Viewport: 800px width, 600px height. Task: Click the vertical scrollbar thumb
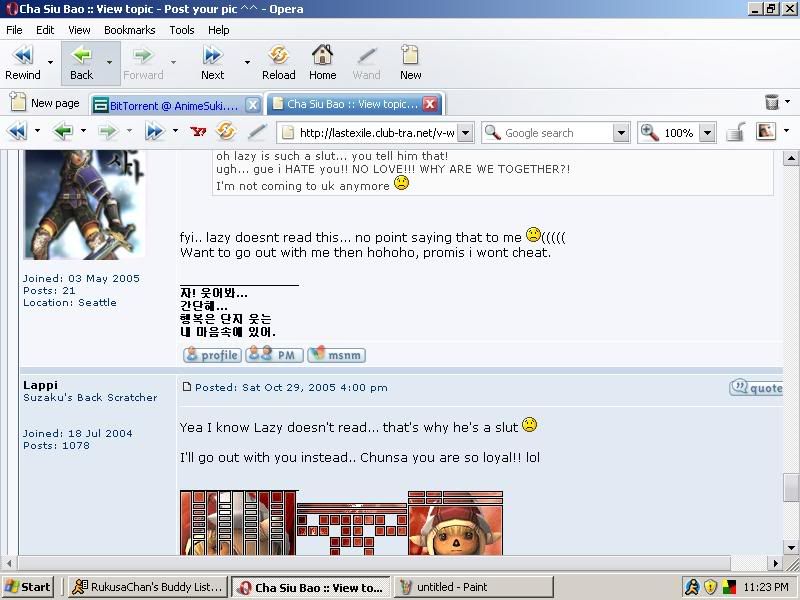pyautogui.click(x=791, y=488)
